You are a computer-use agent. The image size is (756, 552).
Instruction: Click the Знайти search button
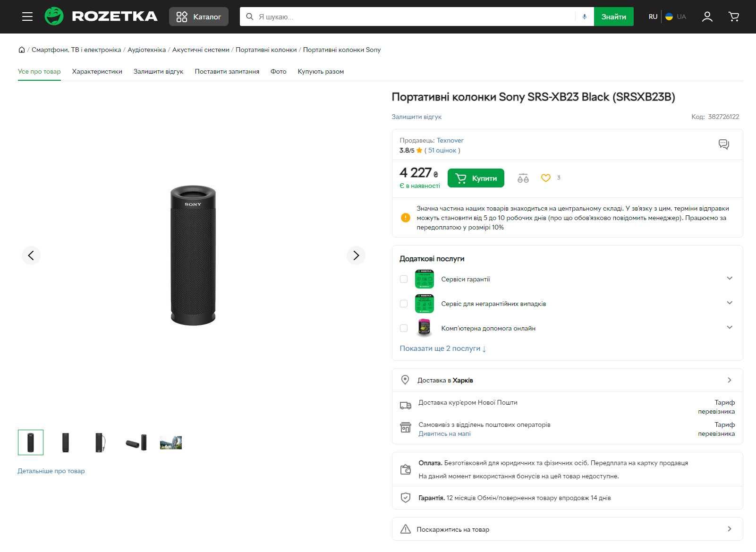(x=613, y=17)
